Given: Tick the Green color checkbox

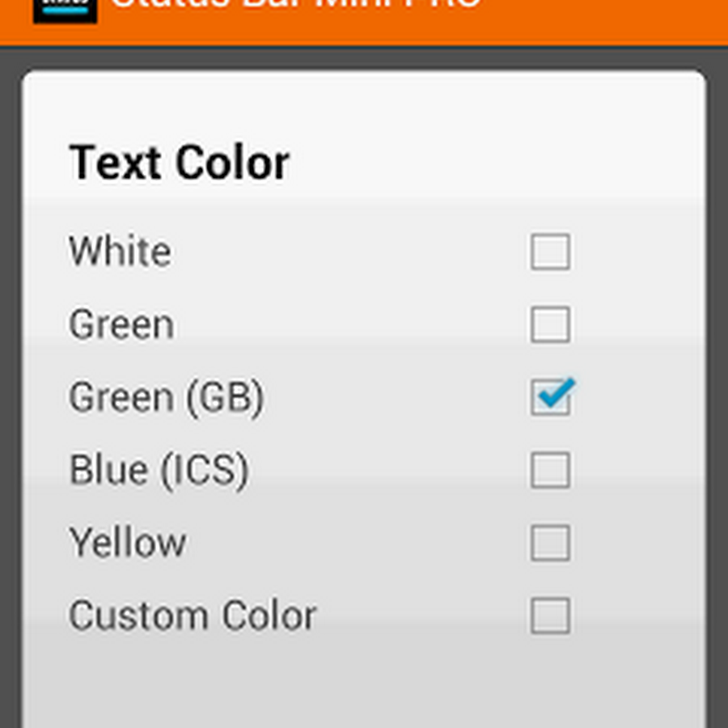Looking at the screenshot, I should pos(550,324).
